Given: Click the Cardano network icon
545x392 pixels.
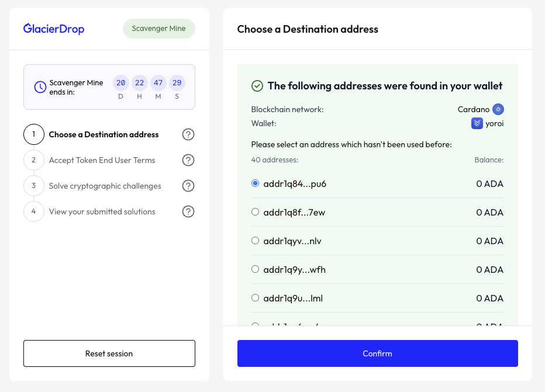Looking at the screenshot, I should point(498,109).
